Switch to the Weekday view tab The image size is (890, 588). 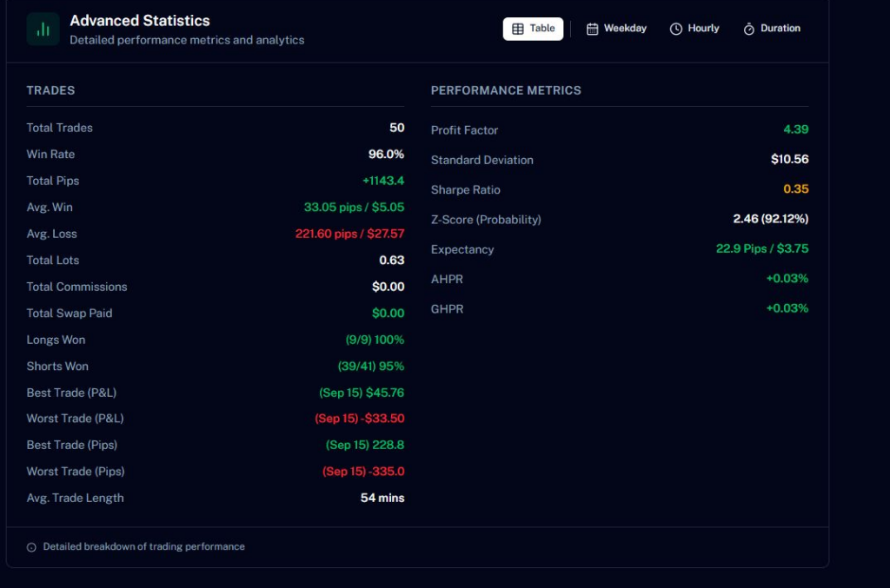coord(616,29)
